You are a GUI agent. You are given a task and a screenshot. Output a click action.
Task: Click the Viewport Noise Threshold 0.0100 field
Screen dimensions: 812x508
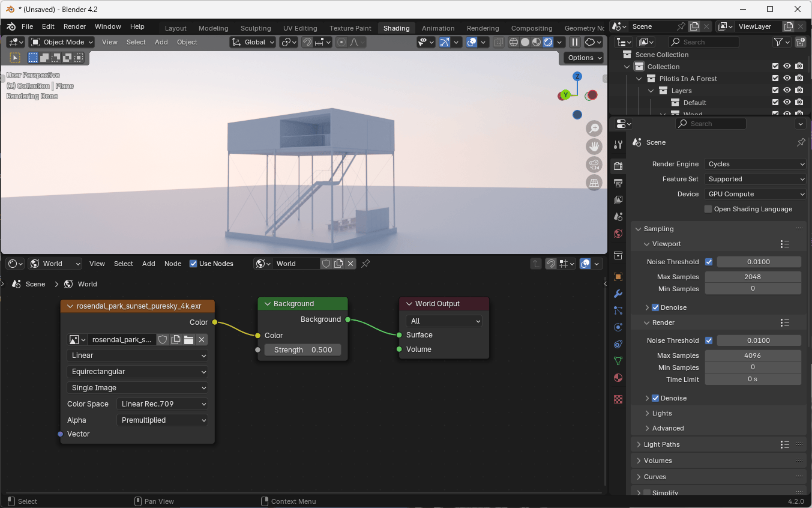(x=759, y=262)
